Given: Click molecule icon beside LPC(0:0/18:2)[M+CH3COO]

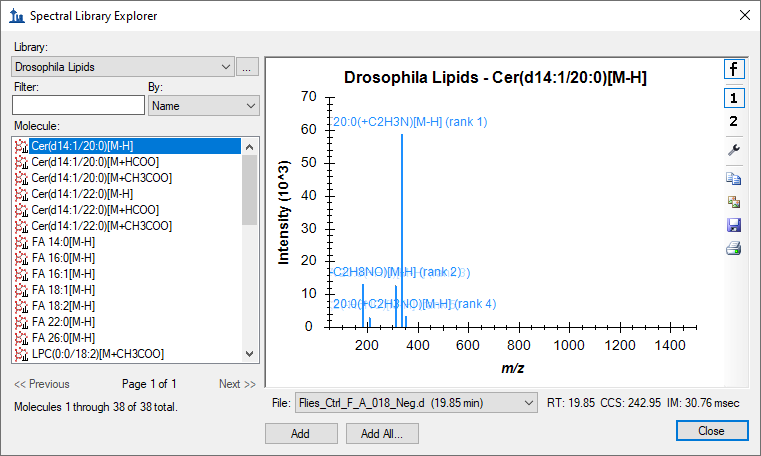Looking at the screenshot, I should point(21,354).
